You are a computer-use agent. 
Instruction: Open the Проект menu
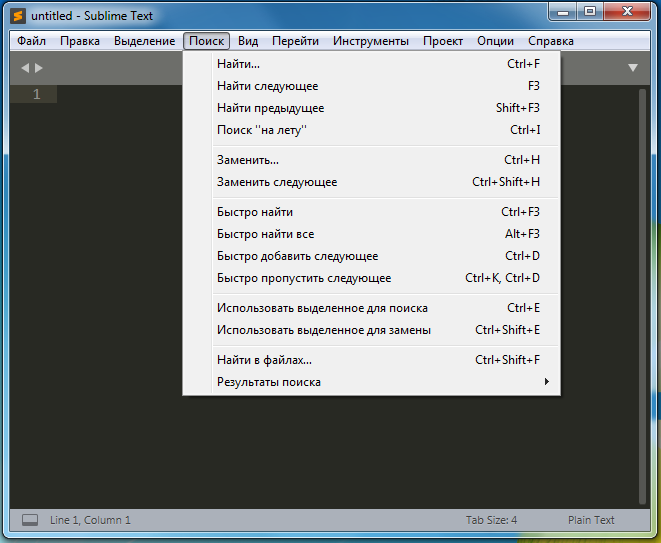[x=443, y=41]
